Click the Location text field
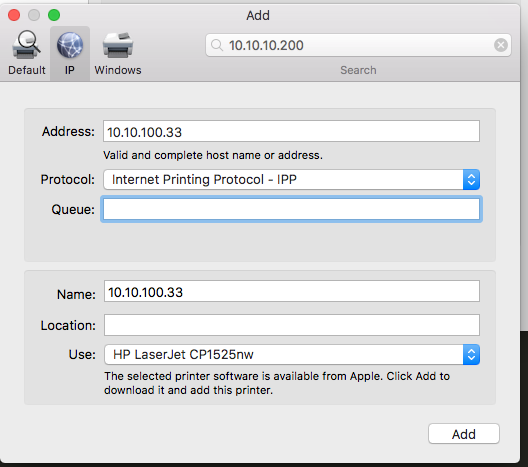Viewport: 528px width, 467px height. 292,325
